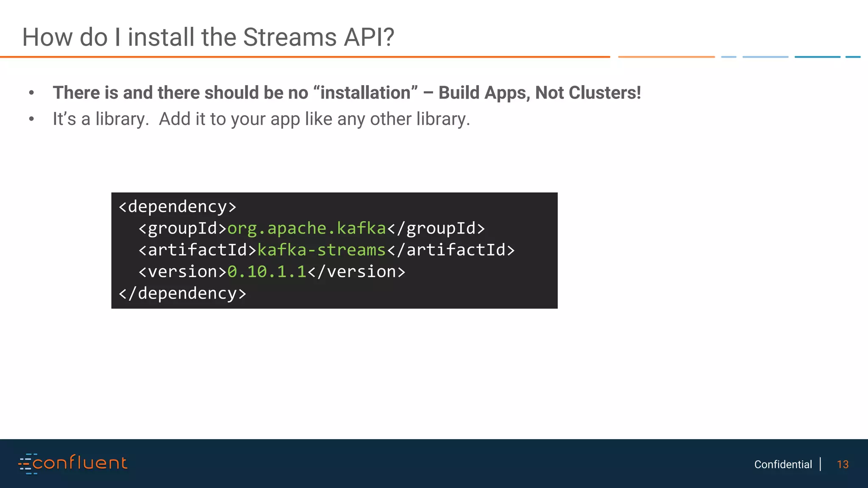Select the org.apache.kafka groupId value
The height and width of the screenshot is (488, 868).
click(306, 228)
